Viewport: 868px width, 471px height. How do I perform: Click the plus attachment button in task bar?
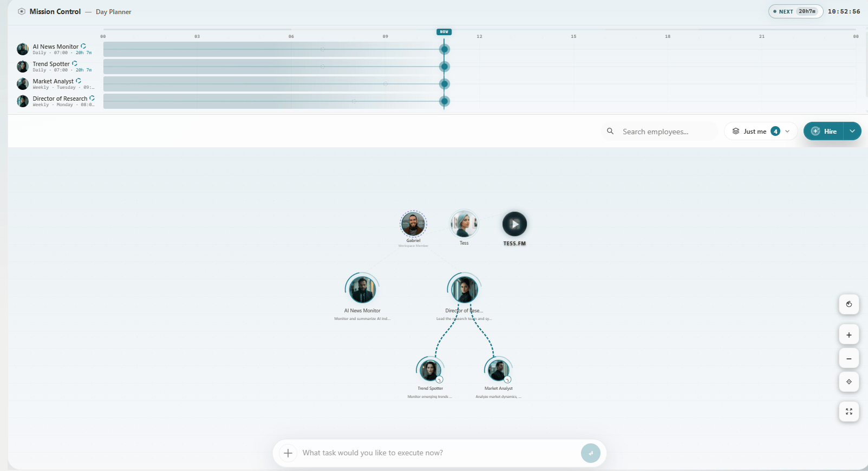(x=288, y=453)
